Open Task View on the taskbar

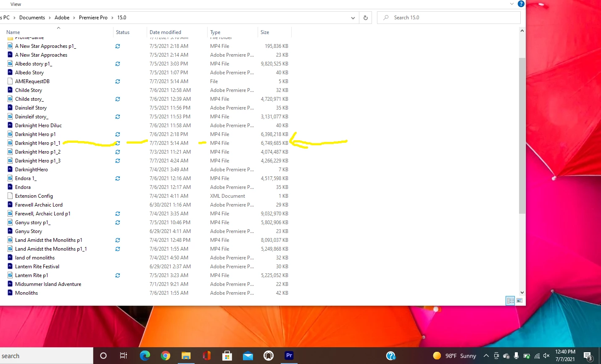click(124, 356)
